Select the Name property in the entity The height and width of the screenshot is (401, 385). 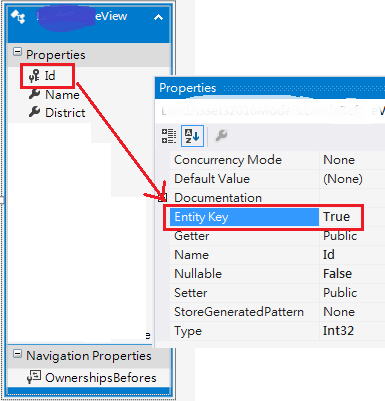pyautogui.click(x=62, y=95)
